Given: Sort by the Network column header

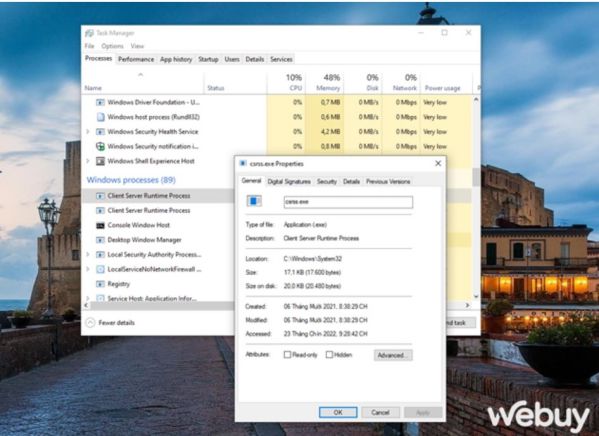Looking at the screenshot, I should pos(400,83).
